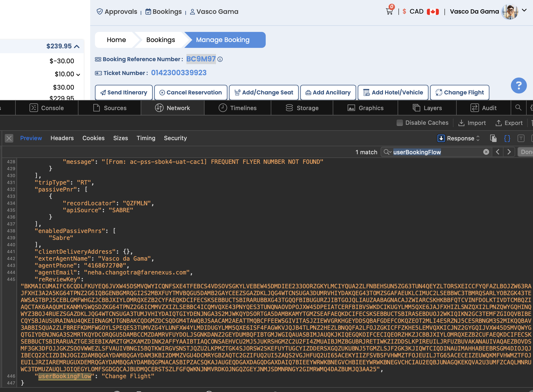Image resolution: width=533 pixels, height=392 pixels.
Task: Go to next search match
Action: 509,152
